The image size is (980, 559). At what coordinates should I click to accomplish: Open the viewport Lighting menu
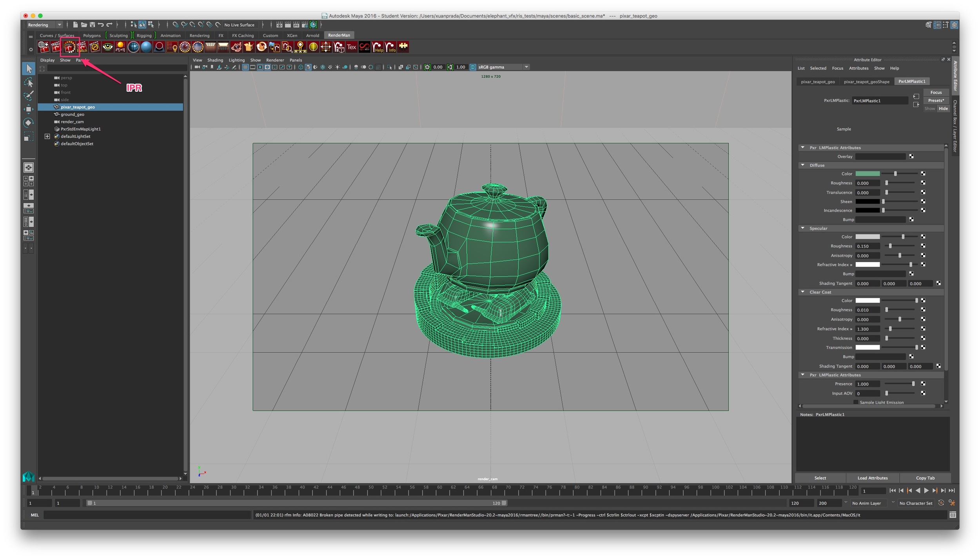point(236,60)
